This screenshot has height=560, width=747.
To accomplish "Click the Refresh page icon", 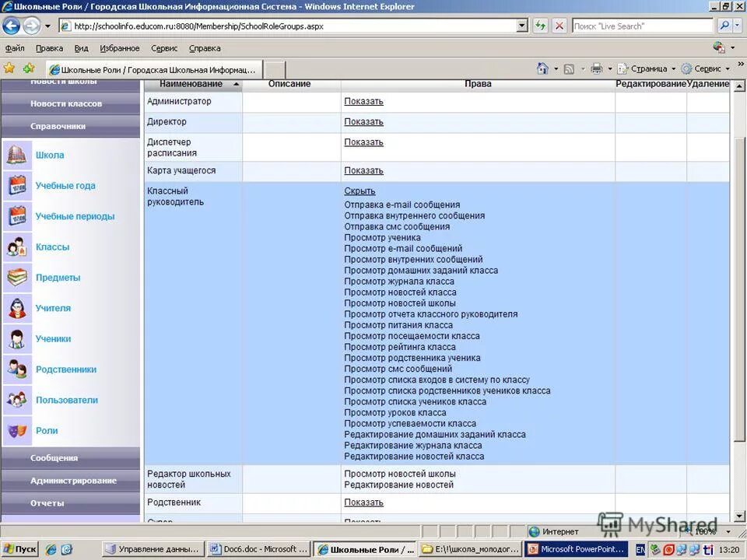I will [x=540, y=26].
